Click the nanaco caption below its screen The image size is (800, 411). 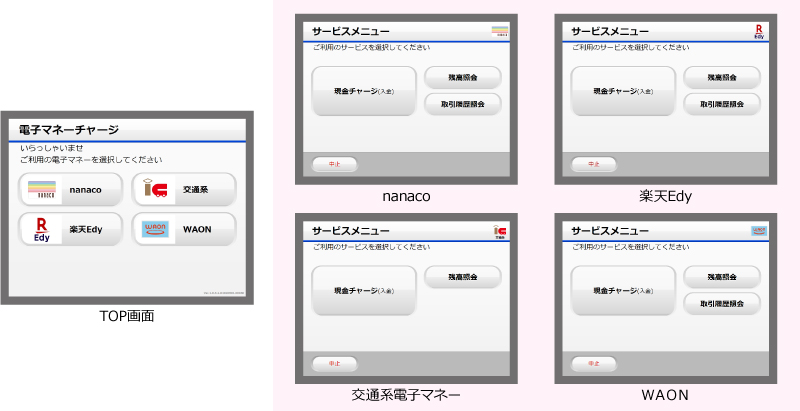(x=407, y=196)
